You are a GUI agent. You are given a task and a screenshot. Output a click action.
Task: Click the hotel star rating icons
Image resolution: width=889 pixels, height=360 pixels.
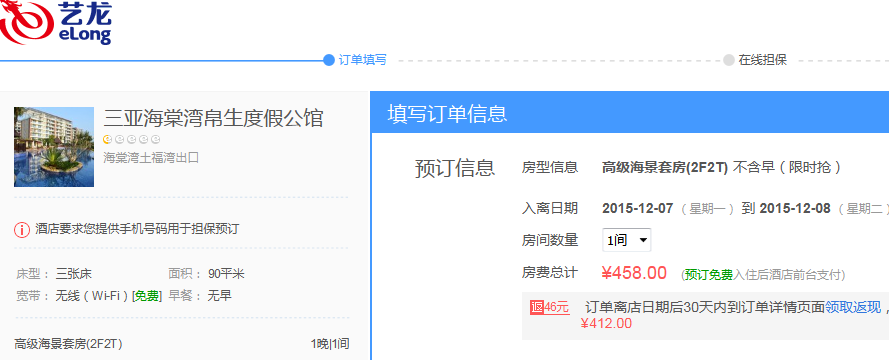click(132, 139)
